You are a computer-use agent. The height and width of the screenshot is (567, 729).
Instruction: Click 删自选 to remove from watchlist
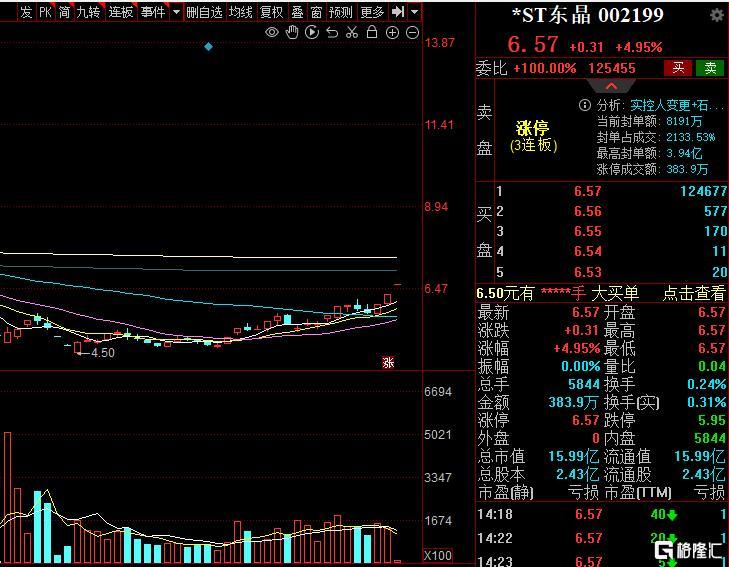(x=204, y=12)
